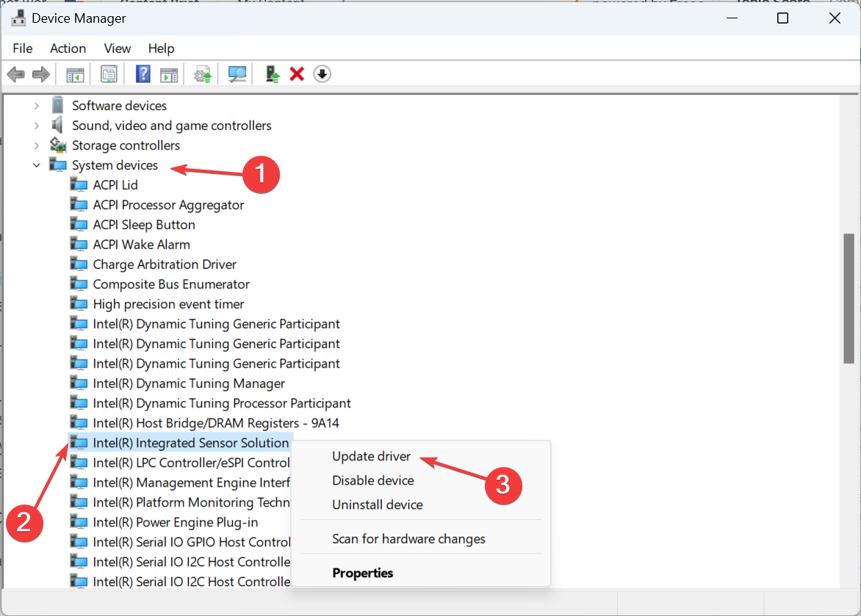Expand Sound, video and game controllers
Screen dimensions: 861x616
coord(37,125)
